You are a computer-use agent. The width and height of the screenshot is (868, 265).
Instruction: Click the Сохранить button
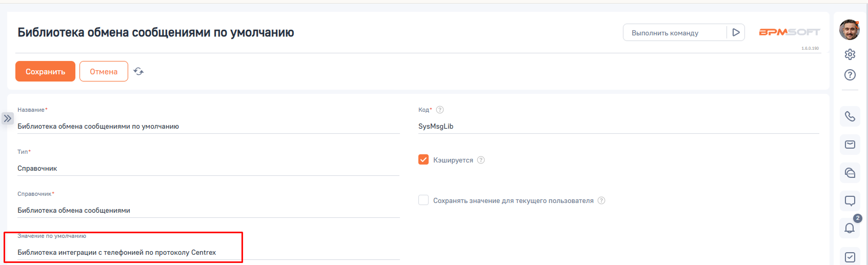pos(45,71)
